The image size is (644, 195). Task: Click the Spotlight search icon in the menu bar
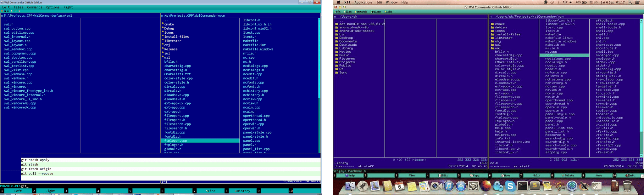coord(630,3)
